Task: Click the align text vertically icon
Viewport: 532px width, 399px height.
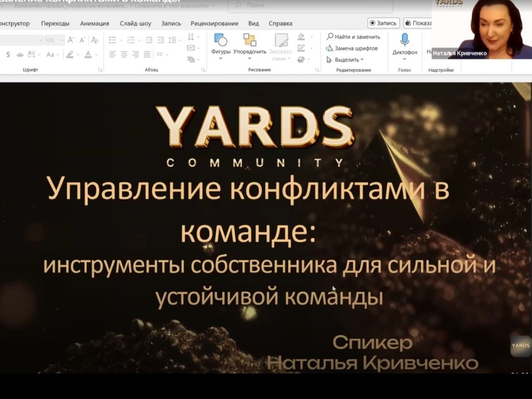Action: pyautogui.click(x=191, y=48)
